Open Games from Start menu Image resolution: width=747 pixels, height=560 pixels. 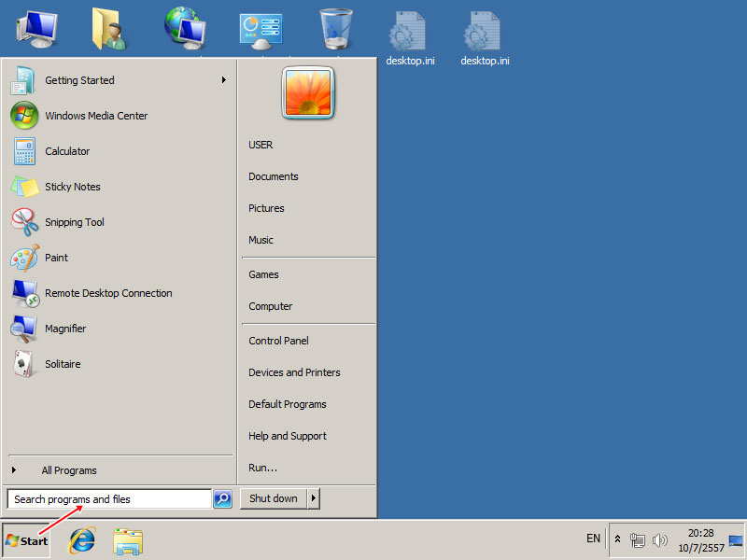coord(263,274)
